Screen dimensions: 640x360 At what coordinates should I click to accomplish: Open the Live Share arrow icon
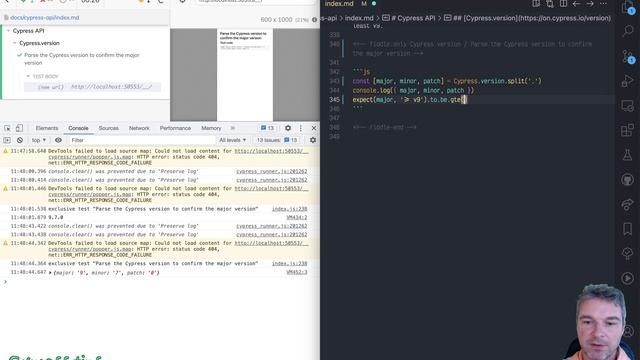[x=628, y=204]
